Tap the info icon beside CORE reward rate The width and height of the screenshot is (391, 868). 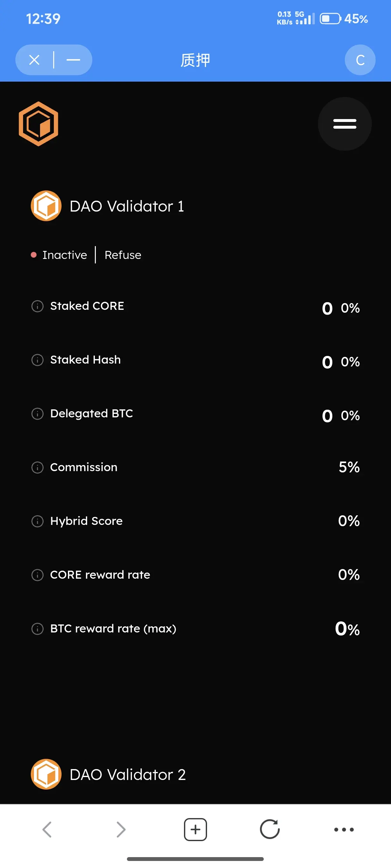pyautogui.click(x=37, y=575)
